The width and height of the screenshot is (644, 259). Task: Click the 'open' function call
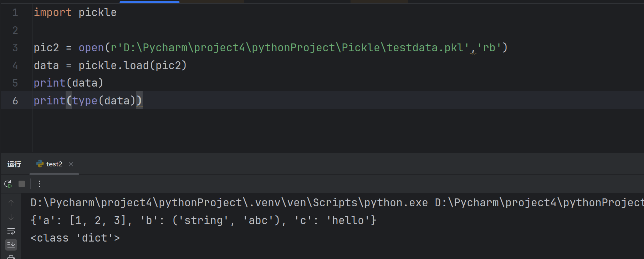click(x=91, y=48)
